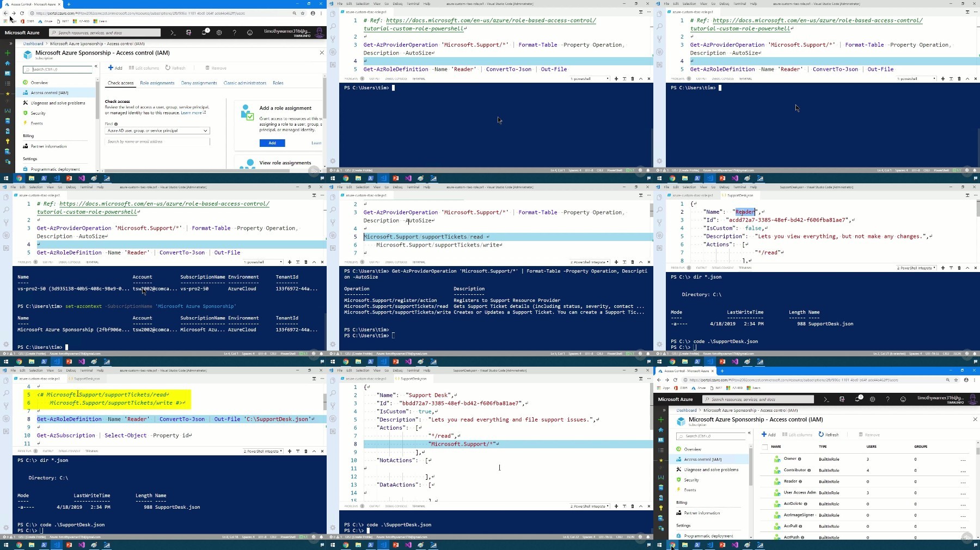Viewport: 980px width, 550px height.
Task: Click split editor icon in top-middle VS Code frame
Action: coord(640,11)
